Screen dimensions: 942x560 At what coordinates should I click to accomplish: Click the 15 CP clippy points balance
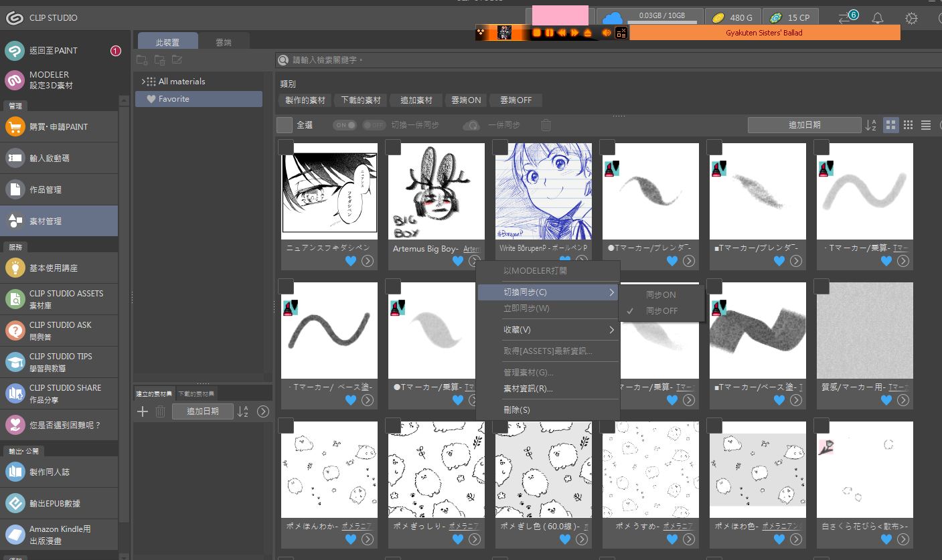tap(791, 17)
